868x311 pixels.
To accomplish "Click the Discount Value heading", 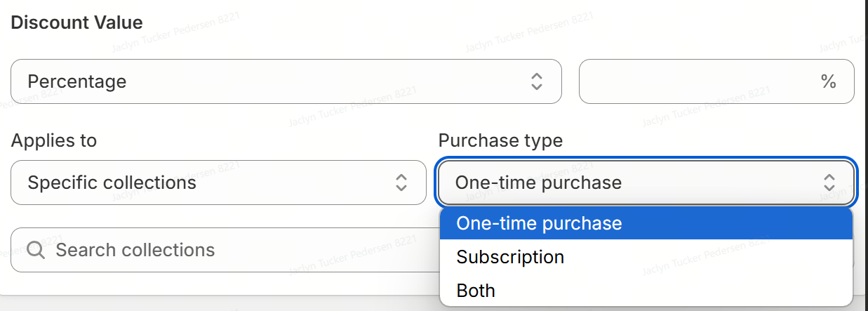I will coord(76,22).
